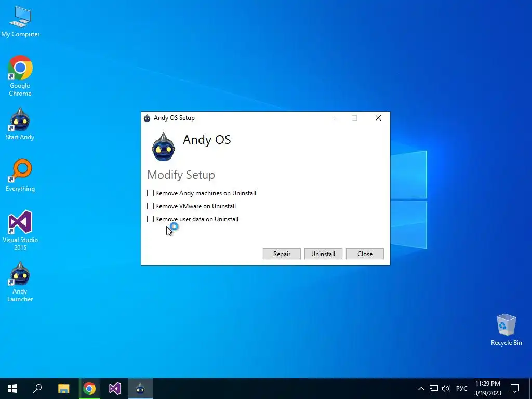The height and width of the screenshot is (399, 532).
Task: Click the Repair button
Action: [x=282, y=254]
